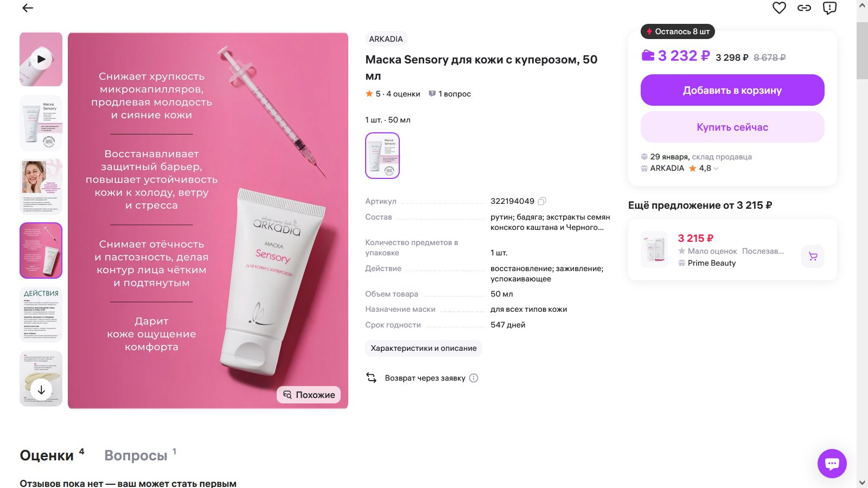
Task: Toggle the heart to favorite this product
Action: pos(780,8)
